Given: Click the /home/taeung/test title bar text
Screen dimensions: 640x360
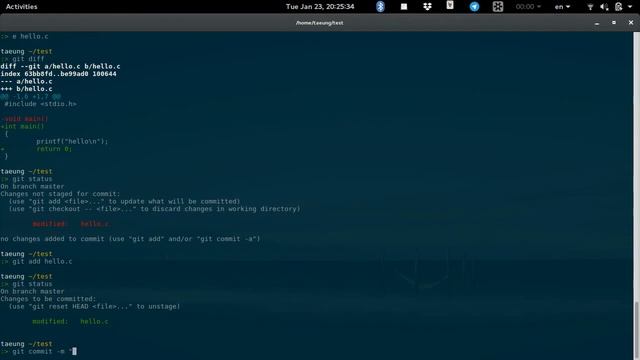Looking at the screenshot, I should [x=320, y=23].
